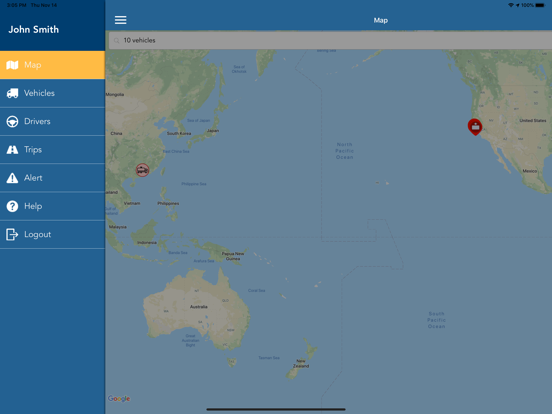
Task: Click the Map title in header
Action: coord(381,20)
